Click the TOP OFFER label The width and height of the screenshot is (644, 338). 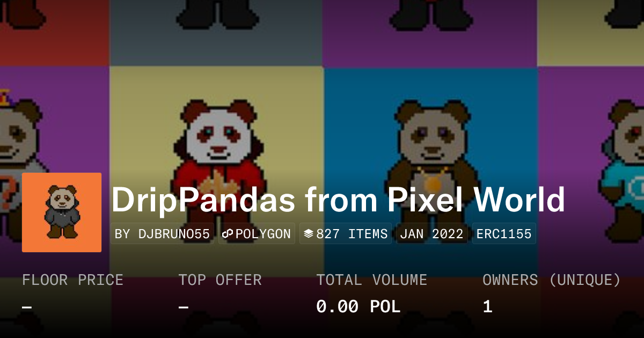[x=220, y=280]
